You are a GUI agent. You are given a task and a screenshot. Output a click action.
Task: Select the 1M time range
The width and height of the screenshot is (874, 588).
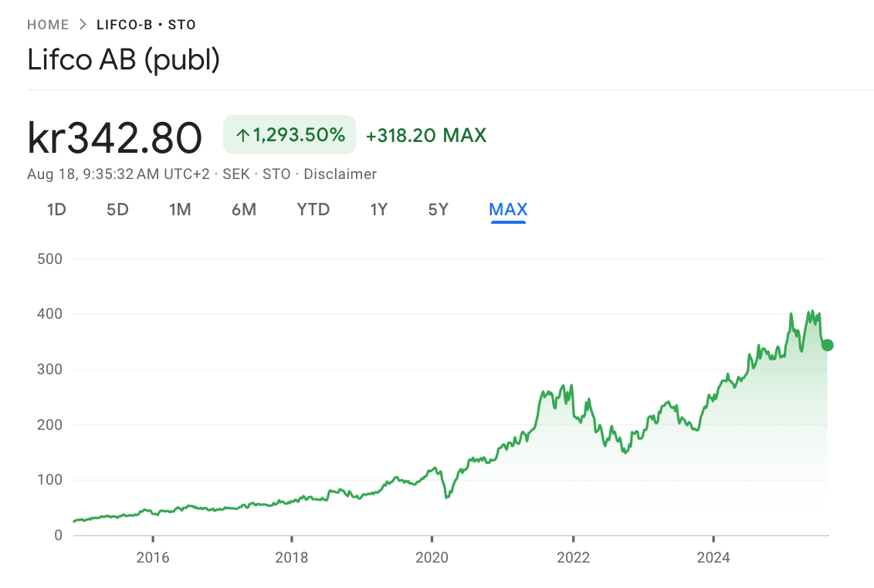tap(180, 209)
